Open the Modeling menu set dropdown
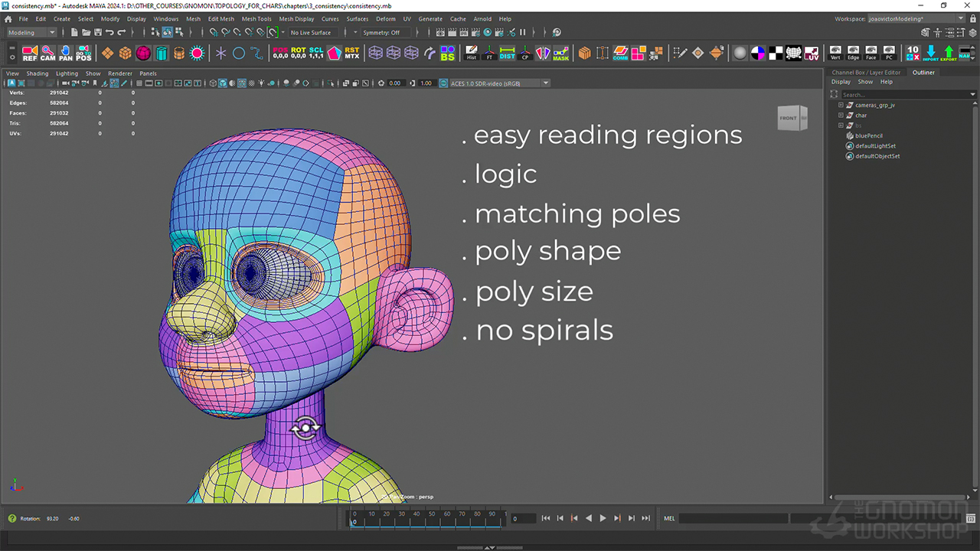 pos(31,33)
